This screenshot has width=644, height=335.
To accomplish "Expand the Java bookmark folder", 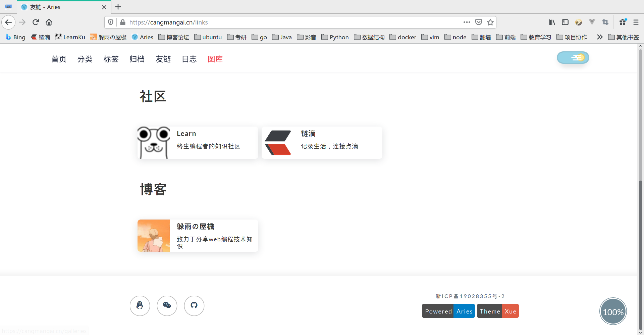I will [x=282, y=37].
